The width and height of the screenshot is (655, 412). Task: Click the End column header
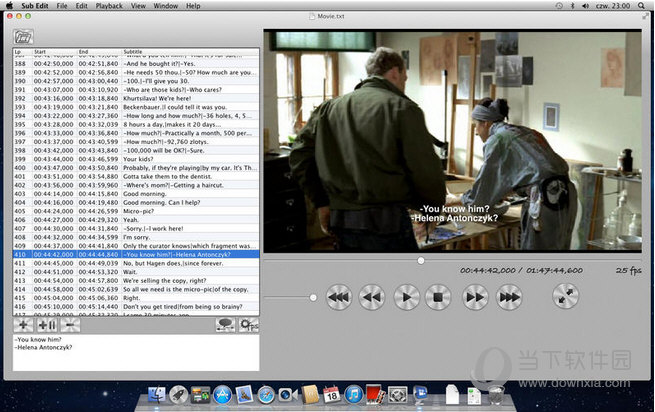99,52
